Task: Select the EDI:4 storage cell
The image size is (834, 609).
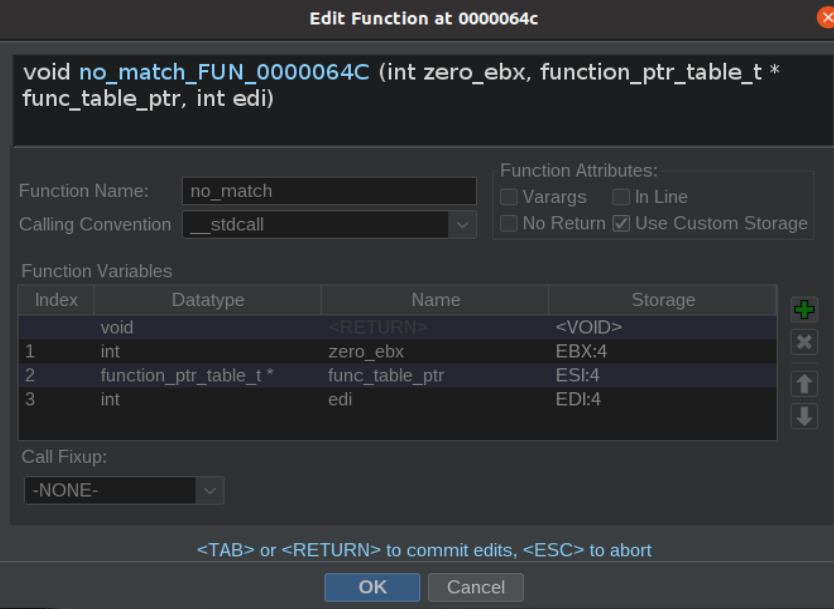Action: 662,399
